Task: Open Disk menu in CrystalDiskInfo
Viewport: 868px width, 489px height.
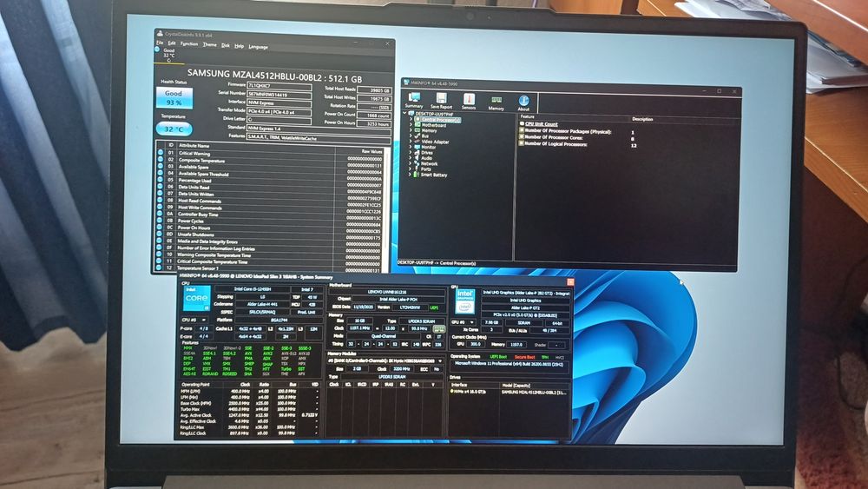Action: 226,45
